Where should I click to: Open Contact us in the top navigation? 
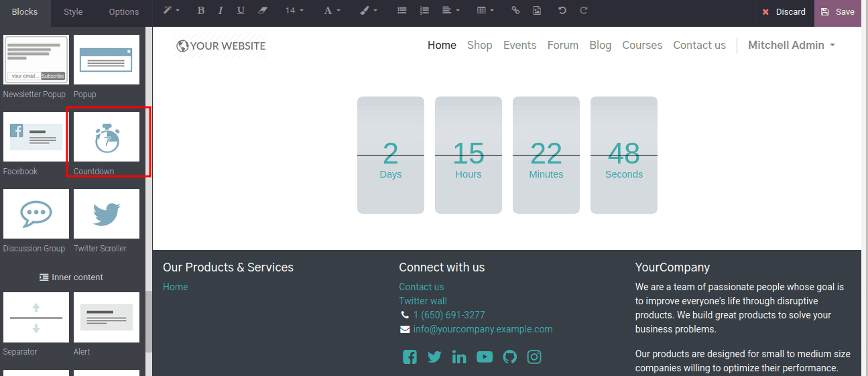[700, 45]
